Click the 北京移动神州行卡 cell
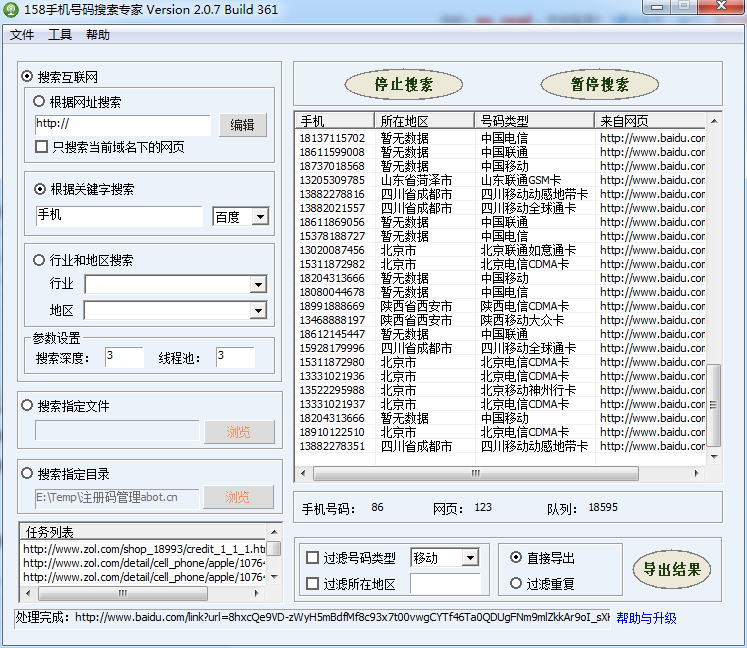747x648 pixels. tap(528, 390)
